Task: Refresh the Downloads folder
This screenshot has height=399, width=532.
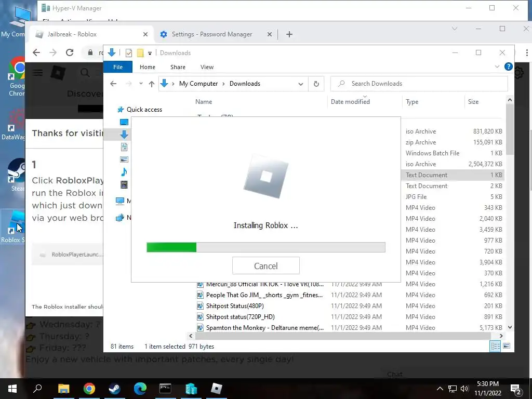Action: point(316,84)
